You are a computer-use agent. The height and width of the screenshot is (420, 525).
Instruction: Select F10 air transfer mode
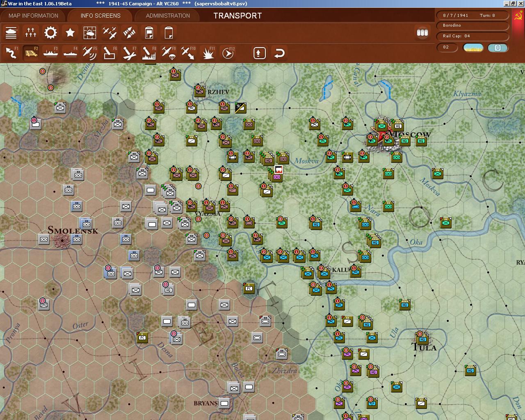click(x=188, y=53)
